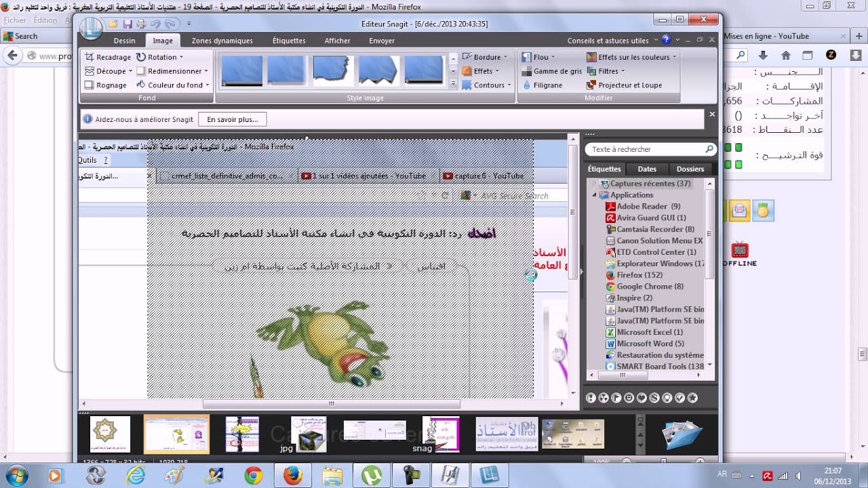The image size is (868, 488).
Task: Click the Open folder icon in quick access toolbar
Action: [x=113, y=24]
